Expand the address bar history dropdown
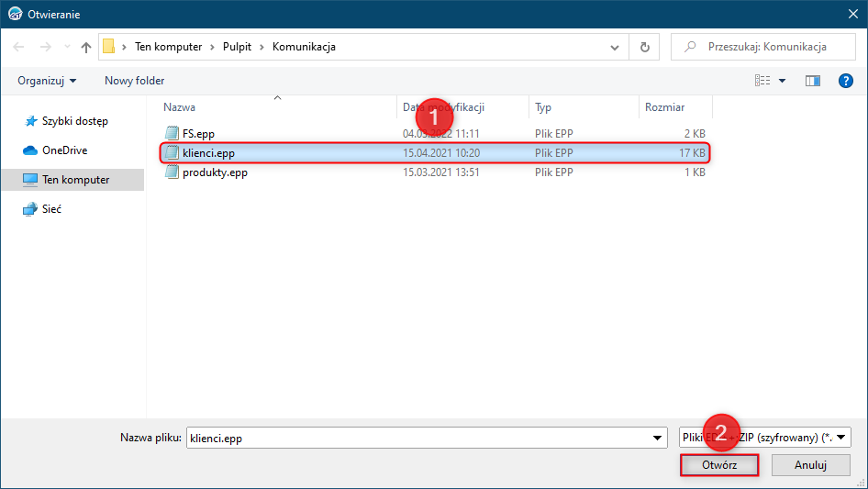868x489 pixels. pos(615,47)
